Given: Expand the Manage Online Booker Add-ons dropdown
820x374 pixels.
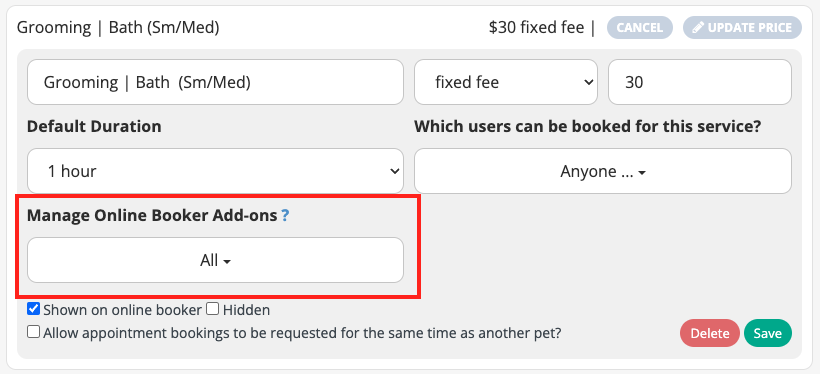Looking at the screenshot, I should (215, 260).
